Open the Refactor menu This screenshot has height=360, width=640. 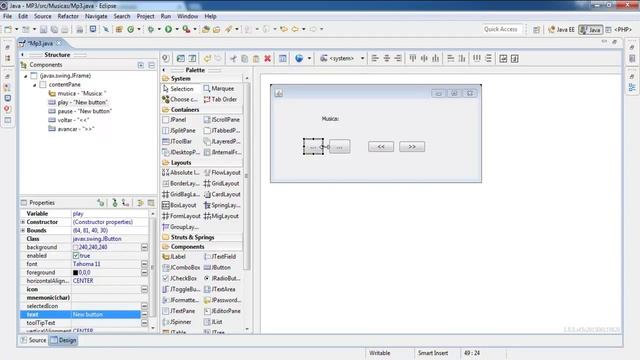(68, 16)
